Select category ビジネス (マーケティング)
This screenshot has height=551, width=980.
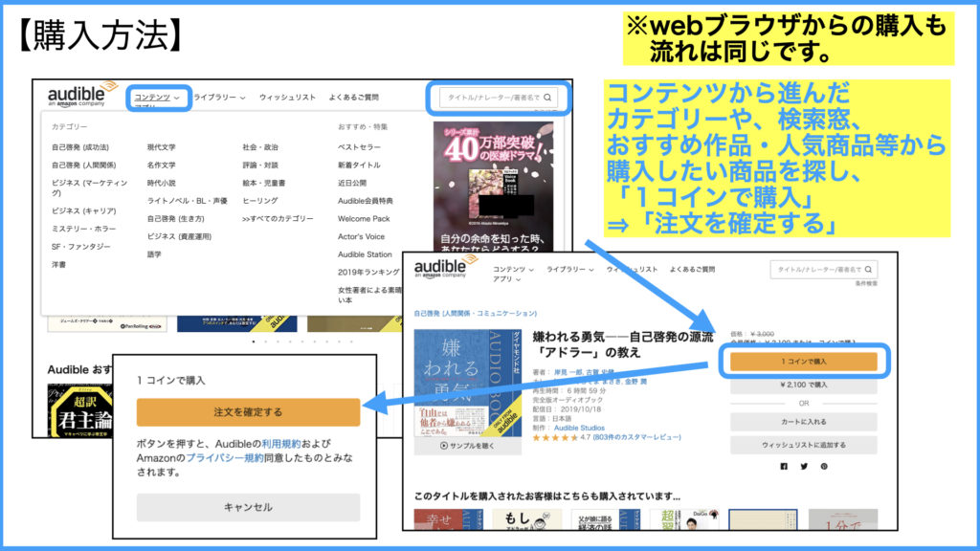coord(89,188)
